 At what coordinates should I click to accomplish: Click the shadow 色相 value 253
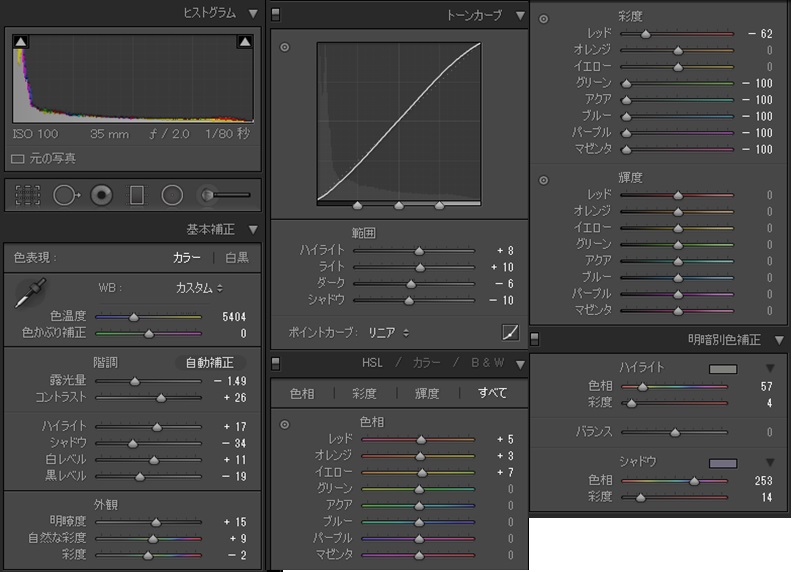(763, 481)
